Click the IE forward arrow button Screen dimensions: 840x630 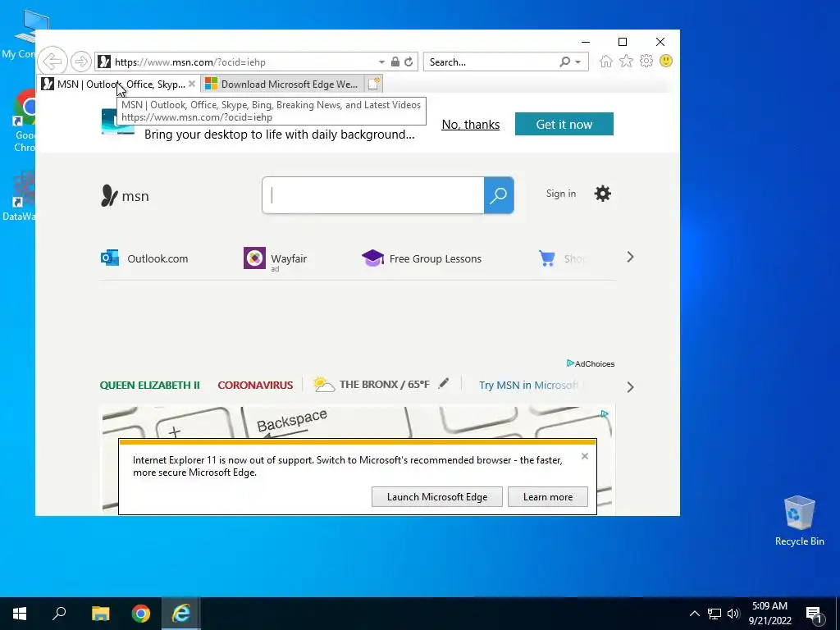[x=81, y=62]
